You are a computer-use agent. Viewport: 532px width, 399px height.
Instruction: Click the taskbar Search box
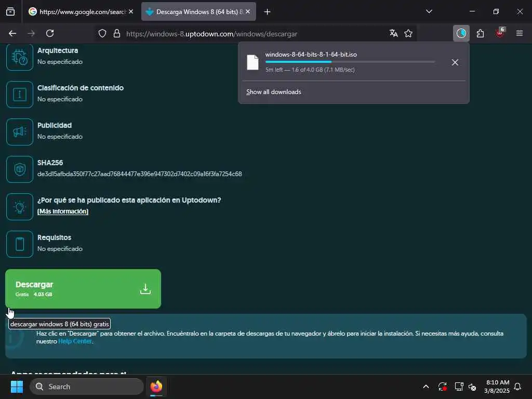coord(87,387)
